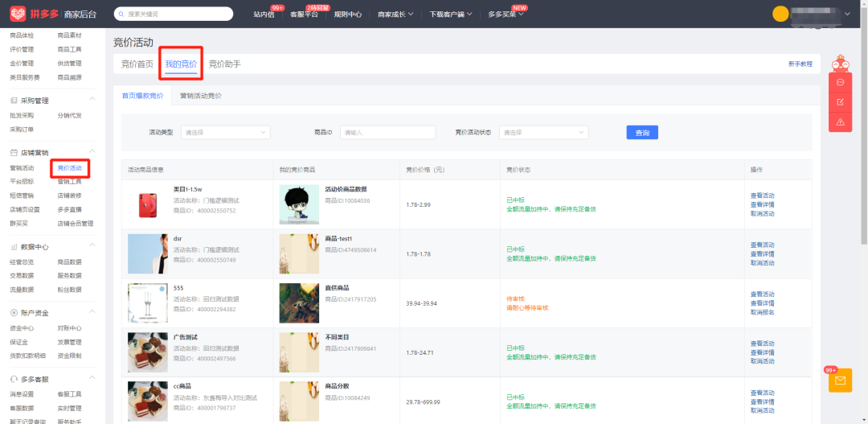Screen dimensions: 868x424
Task: Click the search magnifier icon
Action: point(121,14)
